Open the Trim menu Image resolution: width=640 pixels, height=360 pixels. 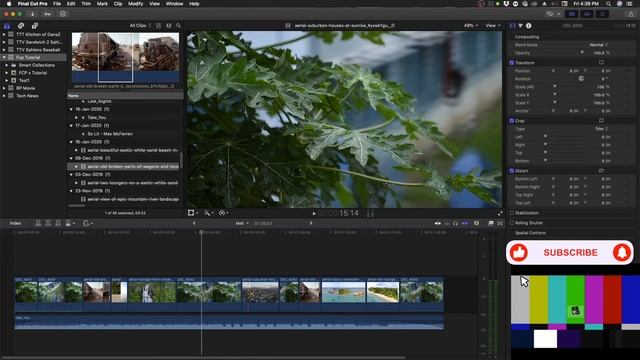[x=86, y=4]
